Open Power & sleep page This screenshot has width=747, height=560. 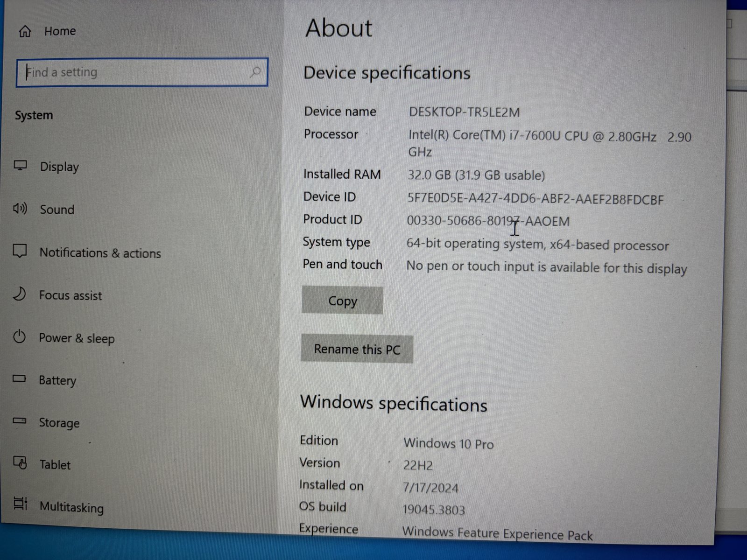(77, 338)
